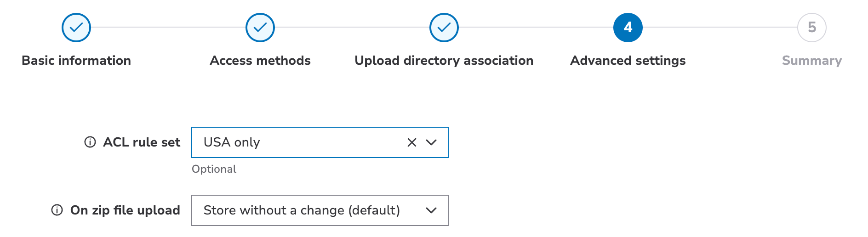
Task: Select the Advanced settings step label
Action: coord(628,61)
